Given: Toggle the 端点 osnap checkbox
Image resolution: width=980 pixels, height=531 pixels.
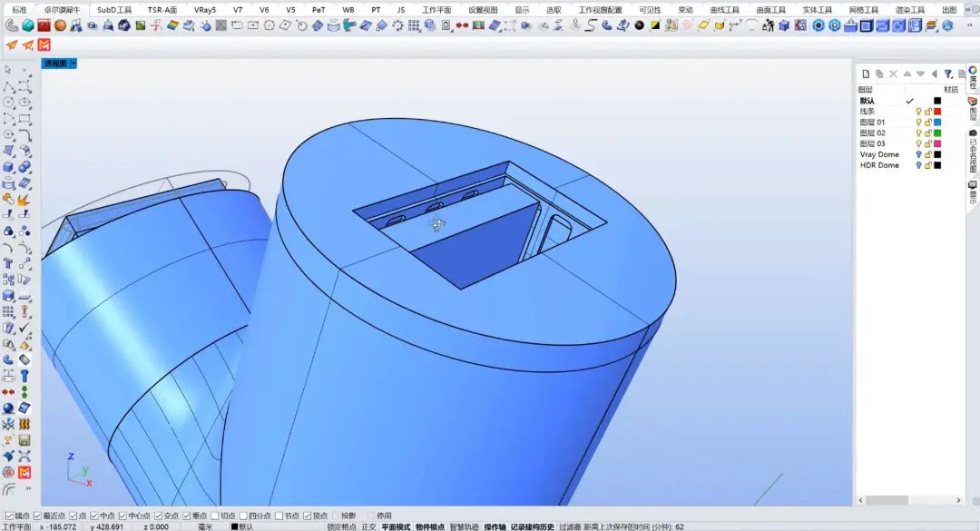Looking at the screenshot, I should [9, 516].
